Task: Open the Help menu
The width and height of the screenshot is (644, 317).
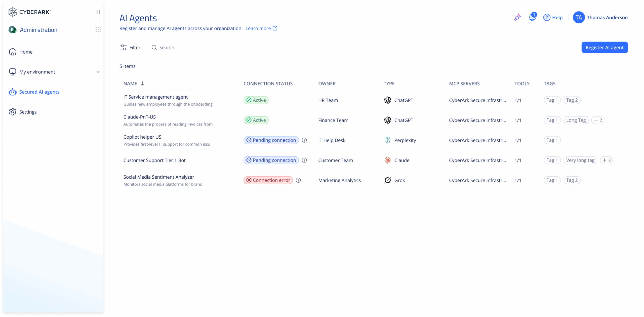Action: 553,17
